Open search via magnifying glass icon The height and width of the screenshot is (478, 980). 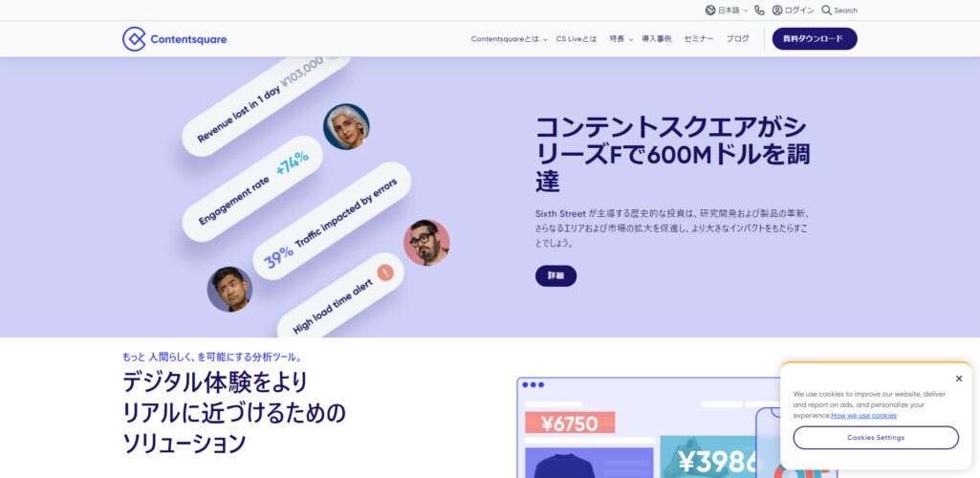pyautogui.click(x=826, y=10)
